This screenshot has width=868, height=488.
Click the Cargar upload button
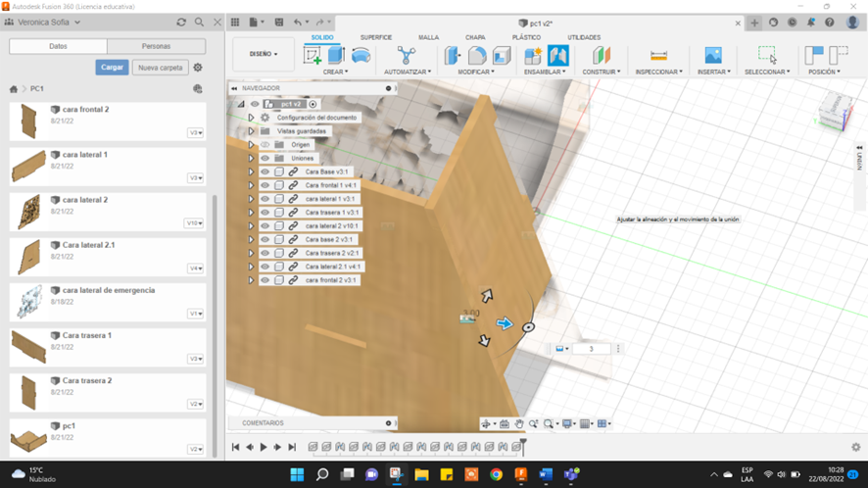pos(112,67)
